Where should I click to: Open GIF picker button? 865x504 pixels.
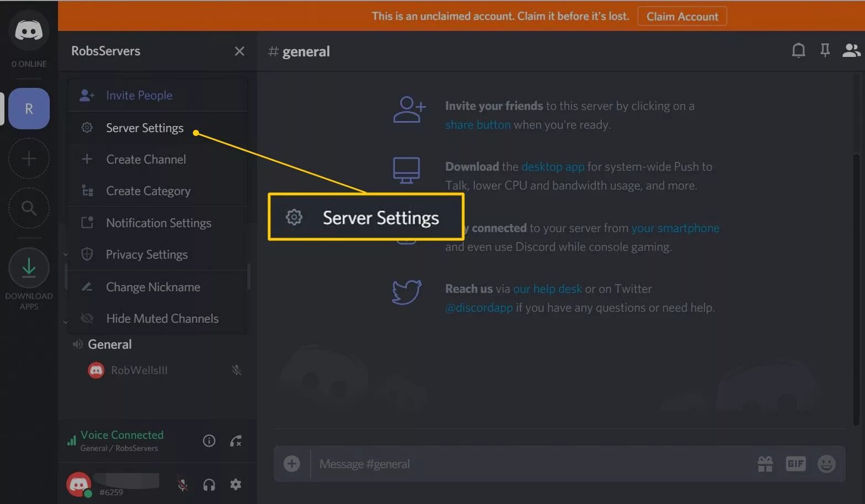795,464
